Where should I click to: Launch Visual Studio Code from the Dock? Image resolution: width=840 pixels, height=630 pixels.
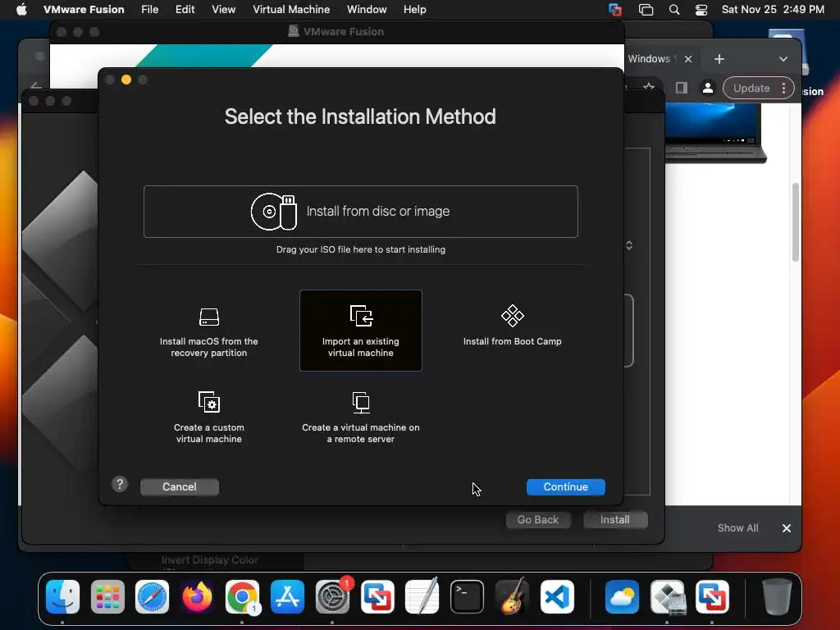coord(557,596)
